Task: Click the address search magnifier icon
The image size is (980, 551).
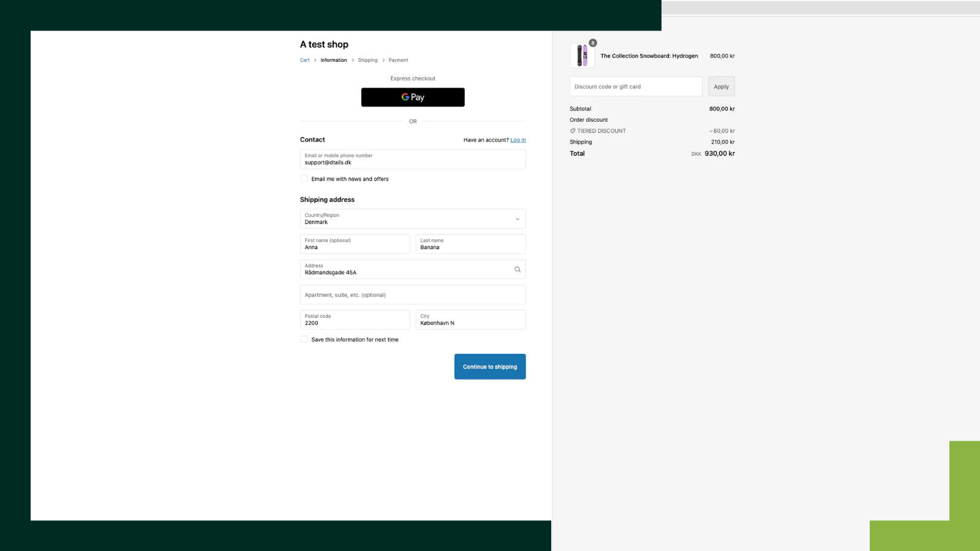Action: (518, 269)
